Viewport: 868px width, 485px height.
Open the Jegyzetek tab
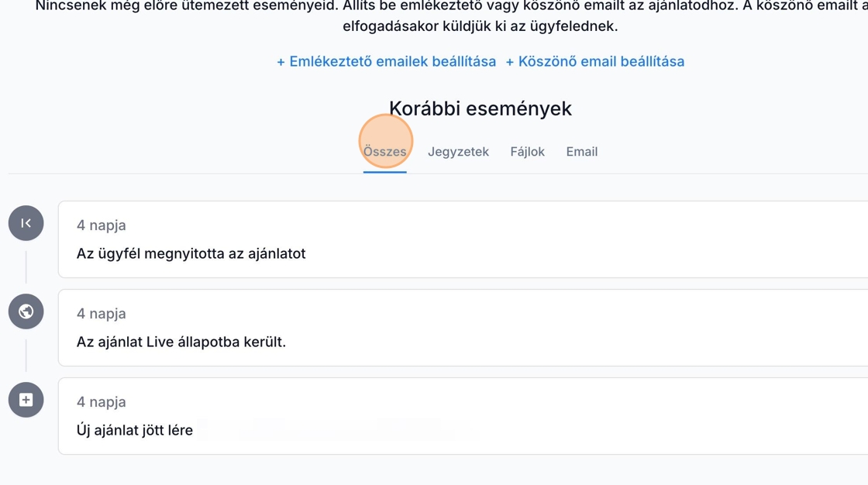pos(458,152)
